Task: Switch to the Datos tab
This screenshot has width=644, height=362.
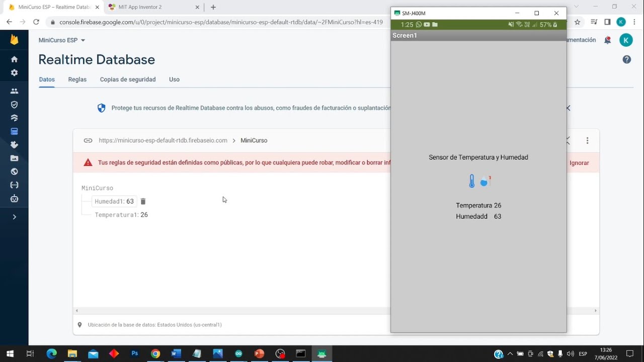Action: tap(47, 79)
